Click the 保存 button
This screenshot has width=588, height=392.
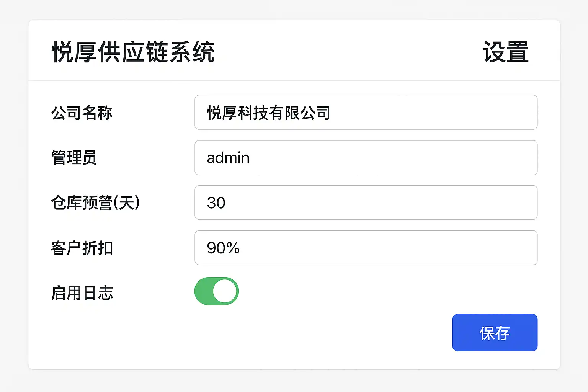click(495, 333)
